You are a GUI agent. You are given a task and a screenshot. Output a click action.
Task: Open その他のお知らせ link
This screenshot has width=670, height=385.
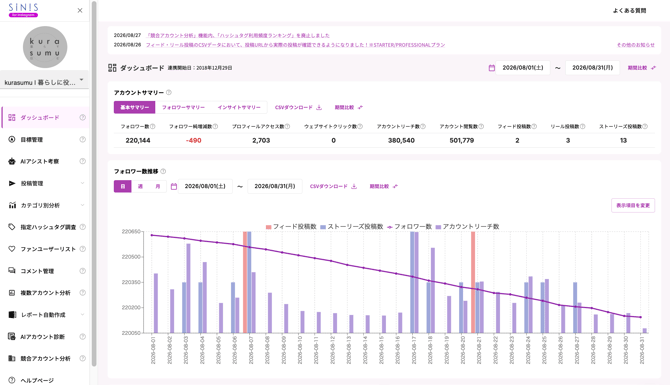click(x=635, y=45)
